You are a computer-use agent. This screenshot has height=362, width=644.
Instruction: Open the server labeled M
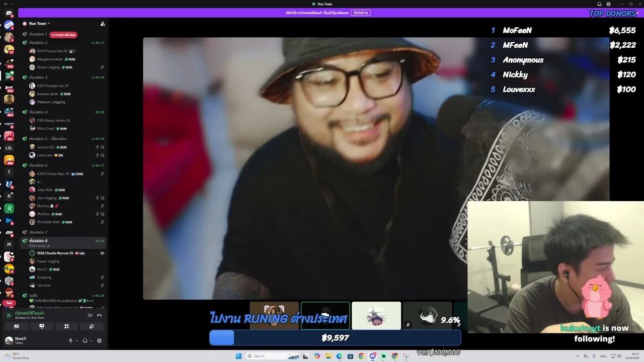coord(9,244)
